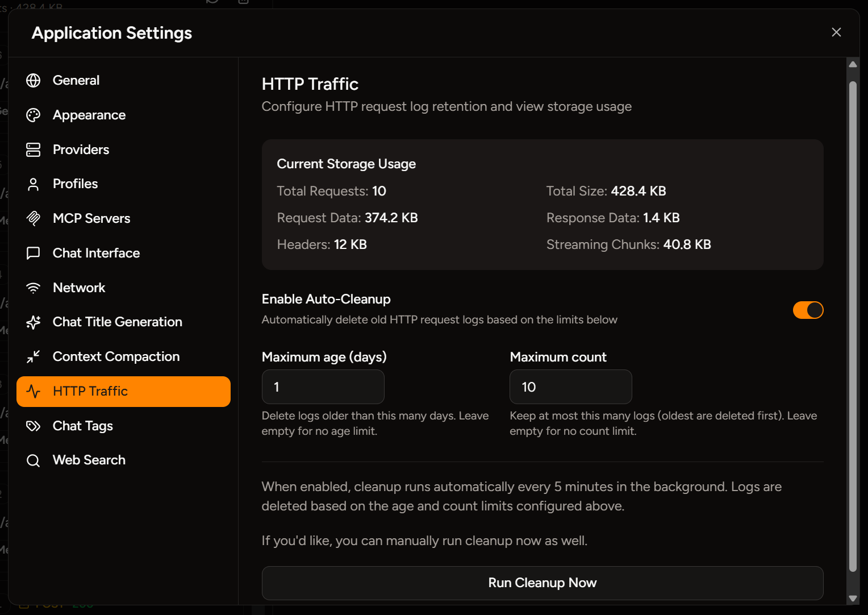Close the Application Settings dialog
Screen dimensions: 868x615
[836, 32]
